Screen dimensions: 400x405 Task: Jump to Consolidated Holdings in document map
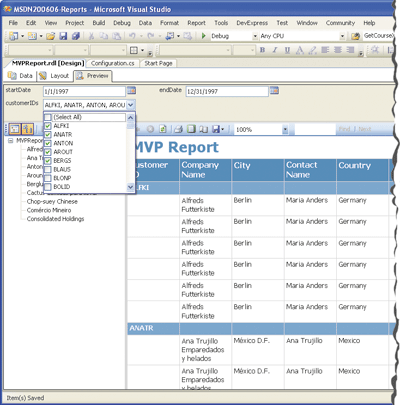[x=55, y=219]
